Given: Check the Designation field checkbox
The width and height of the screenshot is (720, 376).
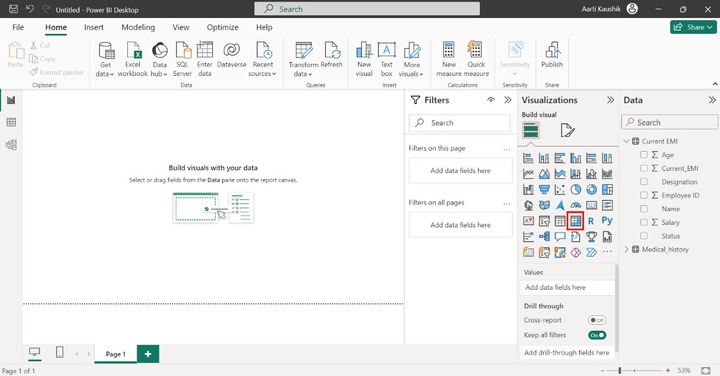Looking at the screenshot, I should pos(644,182).
